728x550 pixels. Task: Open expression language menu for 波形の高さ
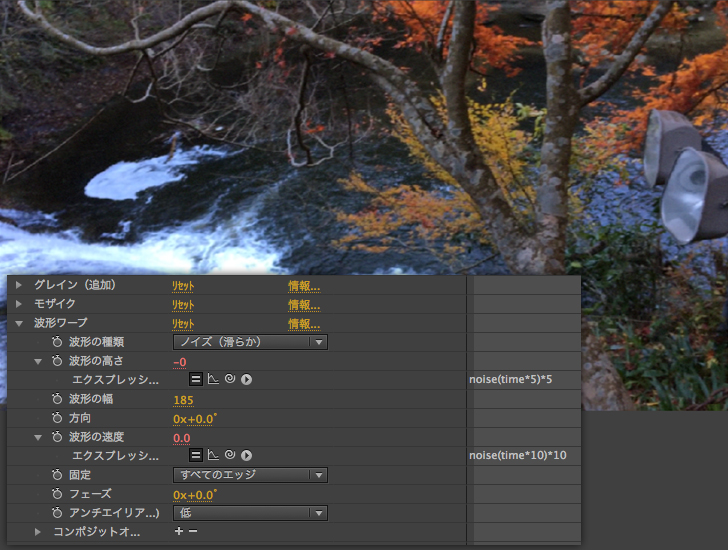coord(246,380)
